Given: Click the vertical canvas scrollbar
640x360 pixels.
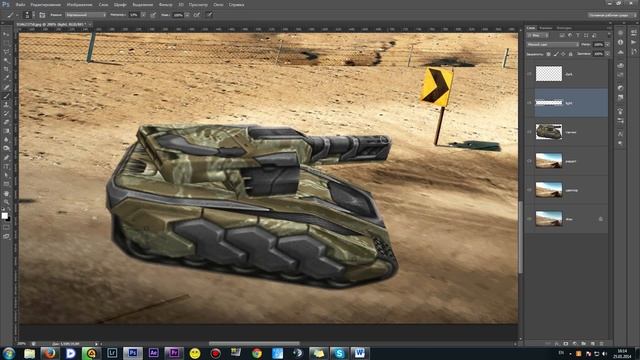Looking at the screenshot, I should [x=520, y=237].
